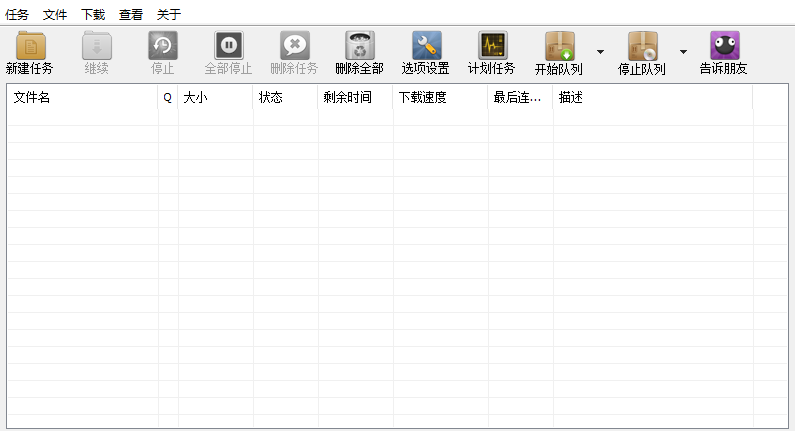The image size is (795, 431).
Task: Click the 停止队列 stop queue icon
Action: (642, 46)
